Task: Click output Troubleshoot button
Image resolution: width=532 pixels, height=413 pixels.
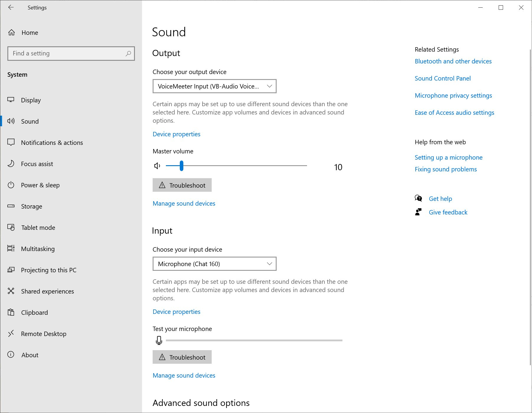Action: (x=182, y=185)
